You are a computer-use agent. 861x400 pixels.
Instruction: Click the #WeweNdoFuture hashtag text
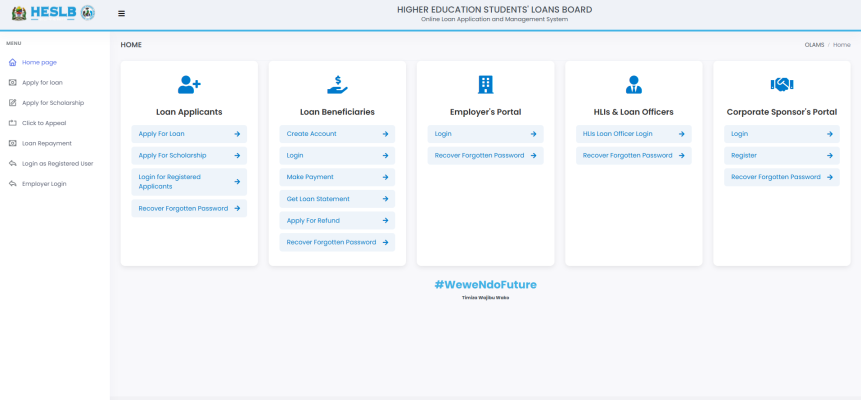485,285
